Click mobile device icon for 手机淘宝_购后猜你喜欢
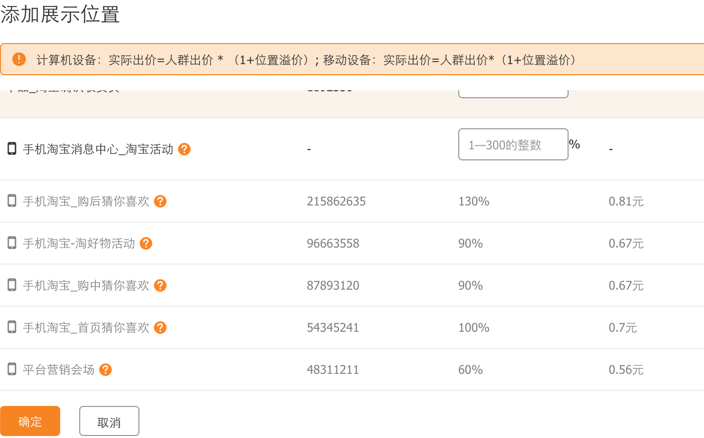Screen dimensions: 704x438 [12, 201]
